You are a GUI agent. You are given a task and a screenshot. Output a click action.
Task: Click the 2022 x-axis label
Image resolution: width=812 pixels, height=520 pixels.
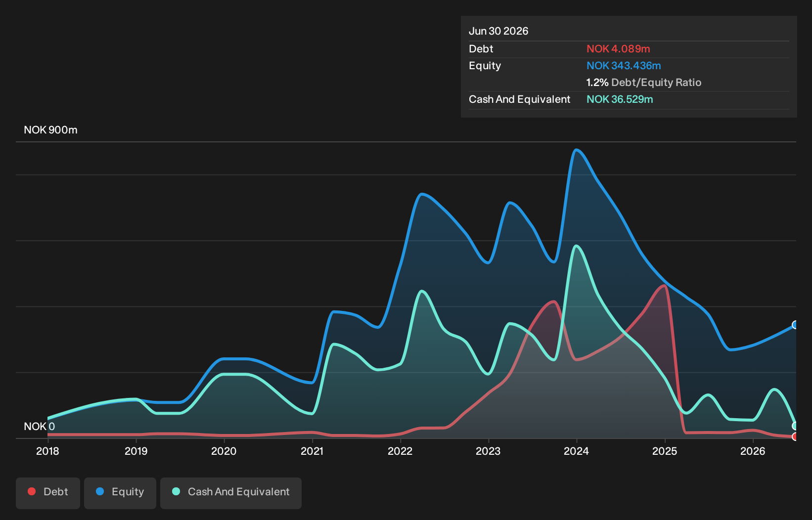(400, 451)
